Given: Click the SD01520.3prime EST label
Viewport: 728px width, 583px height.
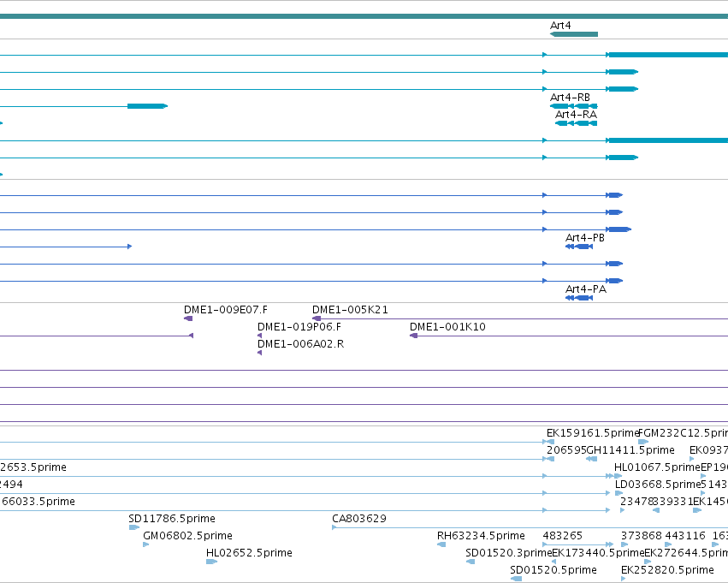Looking at the screenshot, I should click(x=509, y=553).
